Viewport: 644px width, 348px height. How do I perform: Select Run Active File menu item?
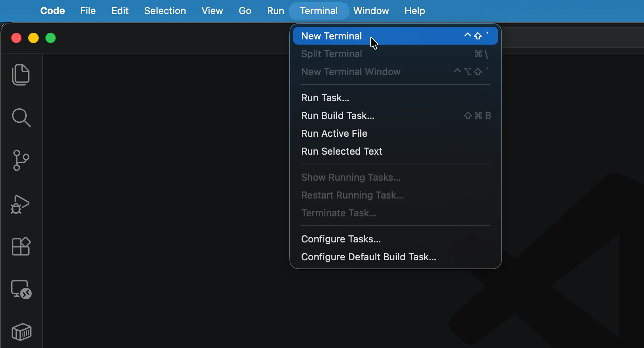pyautogui.click(x=396, y=133)
